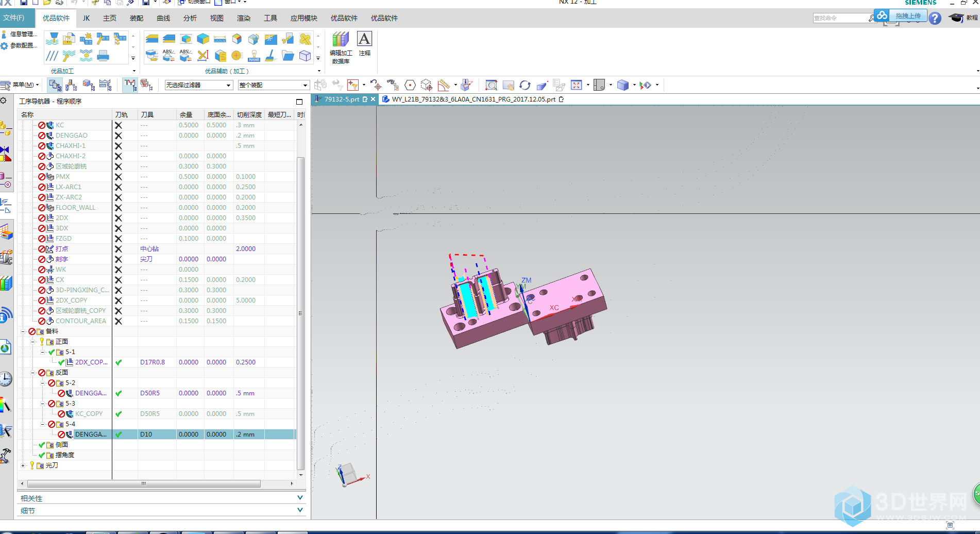
Task: Select the CONTOUR_AREA operation row
Action: pyautogui.click(x=81, y=321)
